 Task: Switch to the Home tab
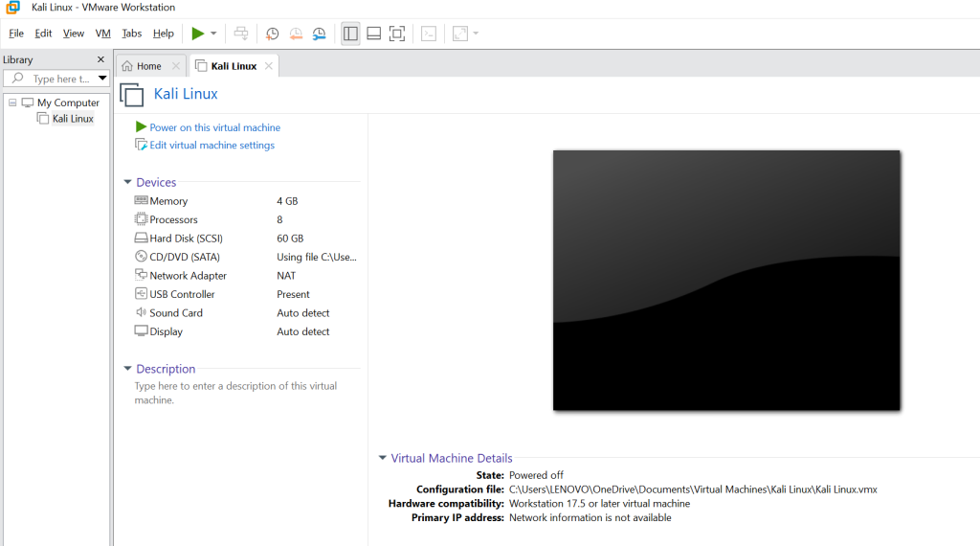point(142,66)
